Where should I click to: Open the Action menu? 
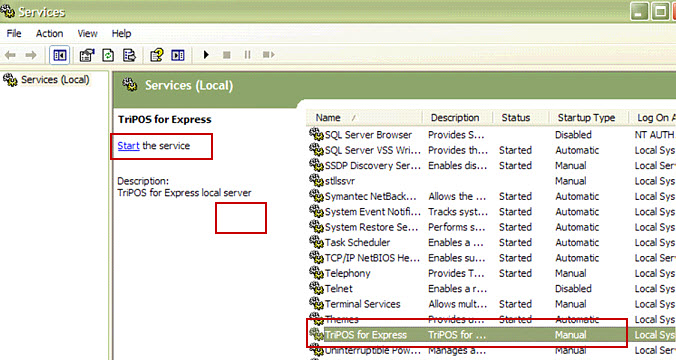tap(49, 33)
